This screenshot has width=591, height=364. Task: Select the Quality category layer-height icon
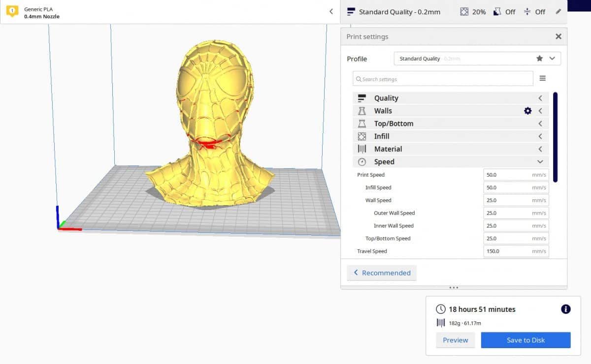(363, 98)
